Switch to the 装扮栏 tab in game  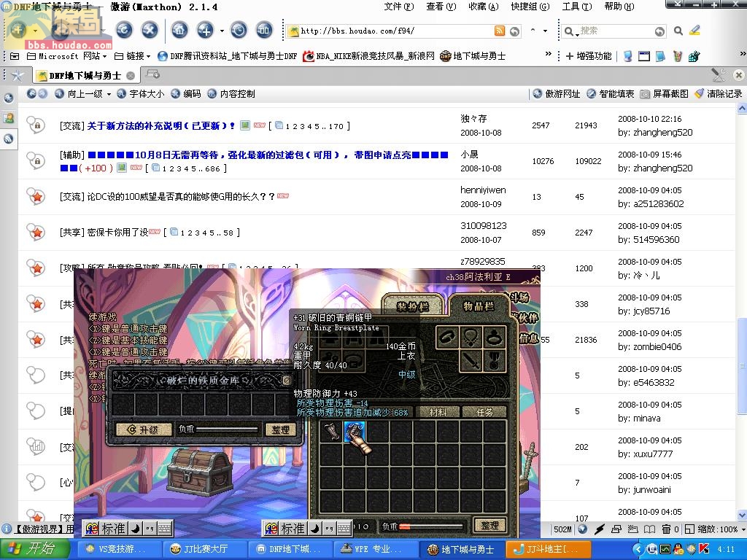click(x=413, y=306)
